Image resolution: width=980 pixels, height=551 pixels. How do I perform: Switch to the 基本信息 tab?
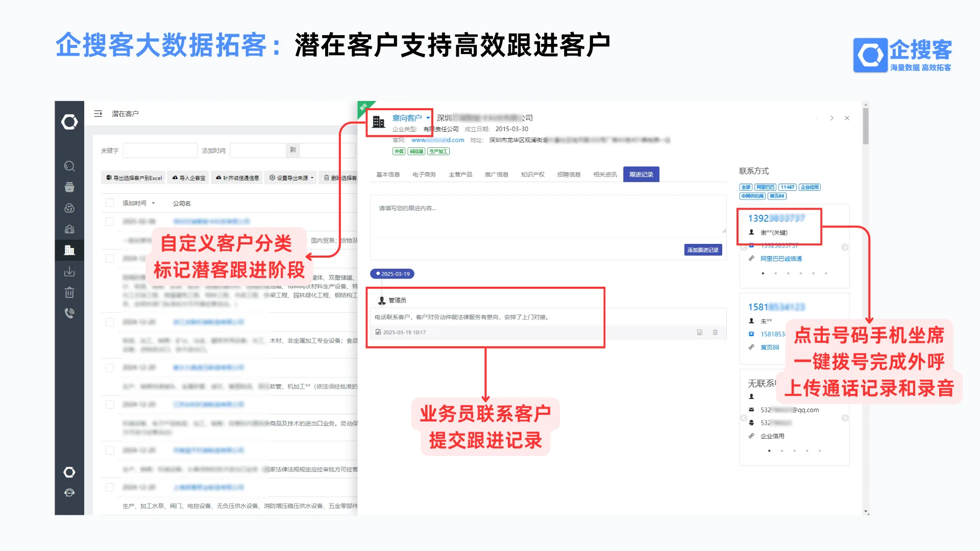coord(388,174)
